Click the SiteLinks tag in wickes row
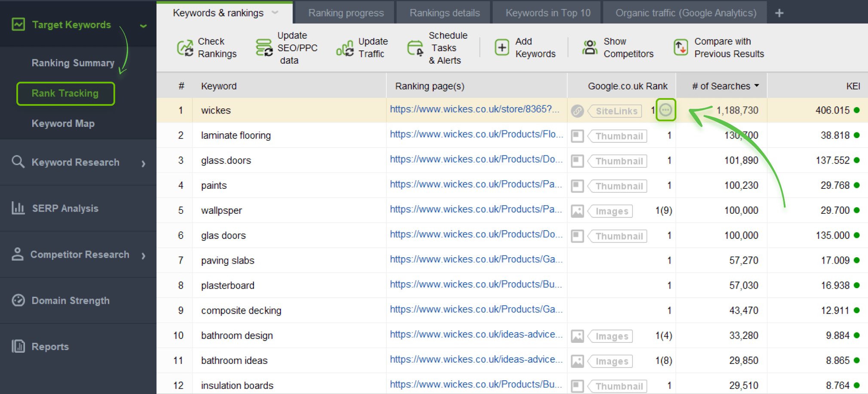868x394 pixels. (x=614, y=111)
